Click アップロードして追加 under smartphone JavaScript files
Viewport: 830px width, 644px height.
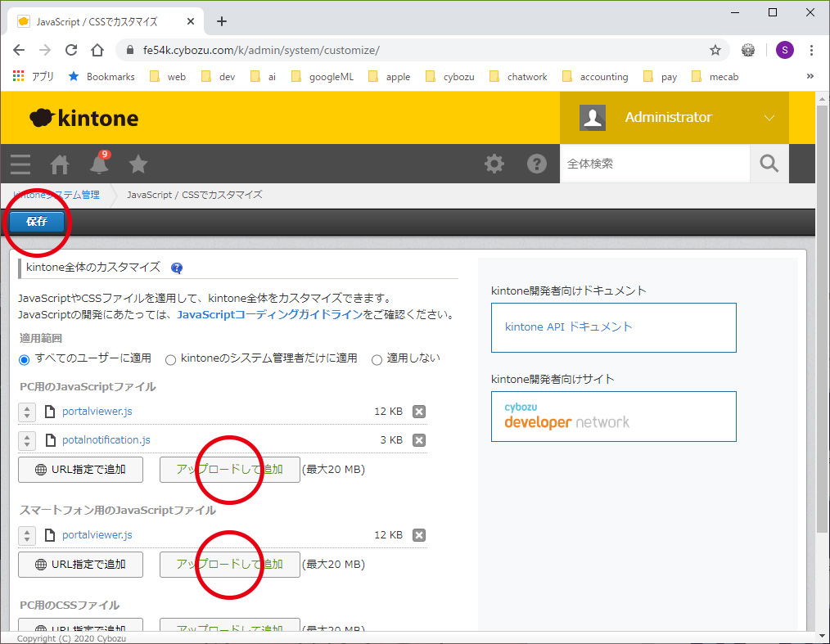coord(230,565)
